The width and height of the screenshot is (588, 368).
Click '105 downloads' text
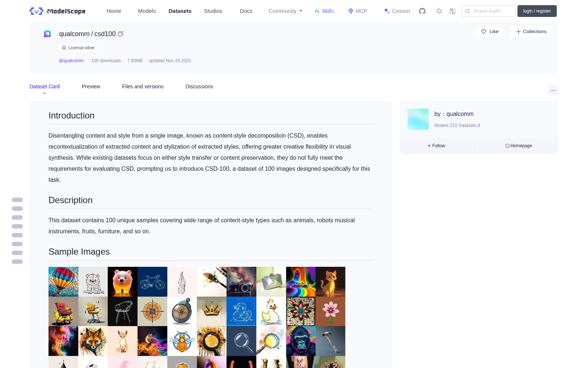point(106,61)
